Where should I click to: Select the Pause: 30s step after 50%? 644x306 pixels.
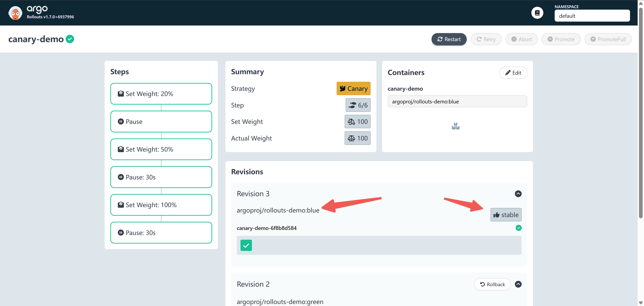(161, 177)
